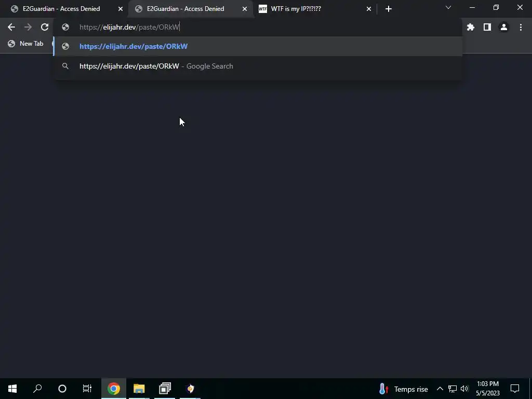The image size is (532, 399).
Task: Click the globe icon in address bar
Action: click(x=65, y=27)
